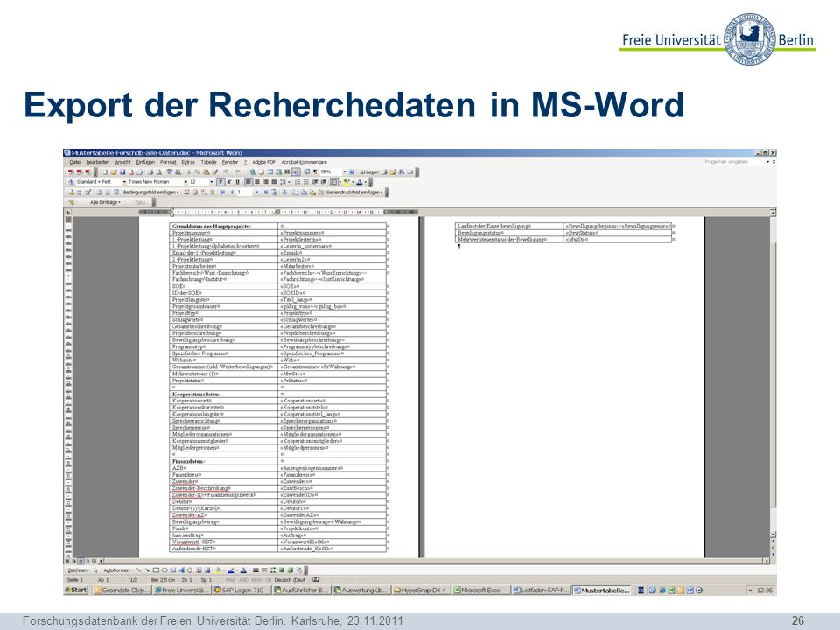The width and height of the screenshot is (840, 630).
Task: Open the Einfügen menu
Action: coord(145,162)
